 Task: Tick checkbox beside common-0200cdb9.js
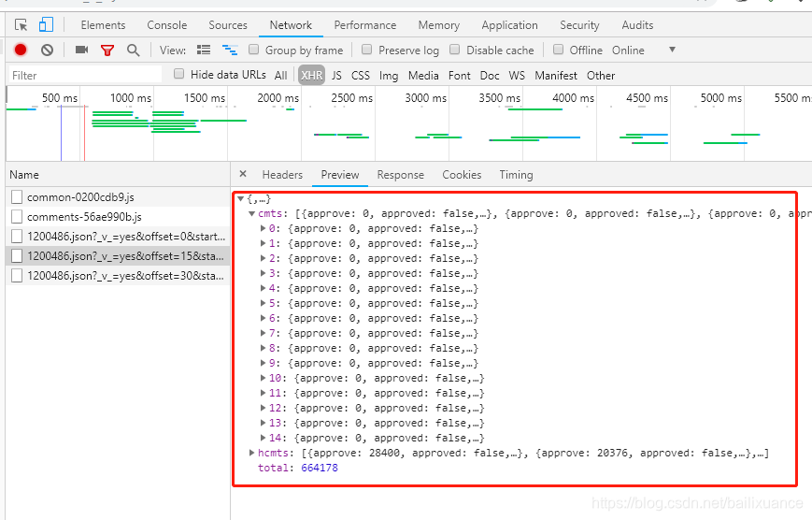pyautogui.click(x=17, y=197)
